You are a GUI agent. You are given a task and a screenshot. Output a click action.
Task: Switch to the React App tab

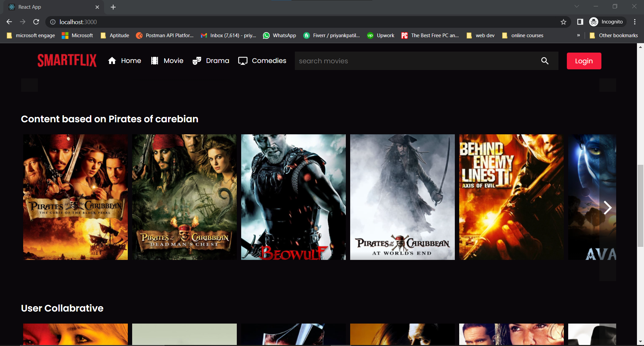pos(50,7)
